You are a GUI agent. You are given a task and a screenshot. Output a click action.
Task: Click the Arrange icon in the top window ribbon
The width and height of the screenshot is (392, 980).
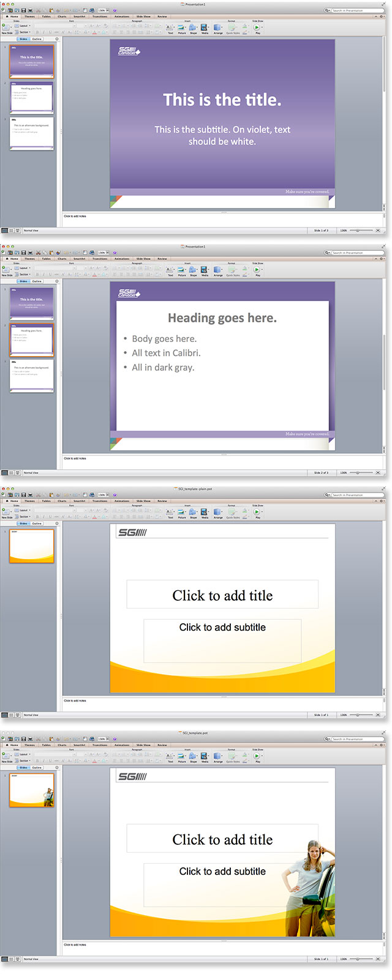tap(217, 28)
